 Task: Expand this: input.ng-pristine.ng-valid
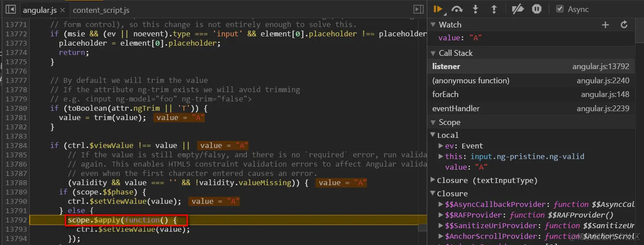coord(441,156)
